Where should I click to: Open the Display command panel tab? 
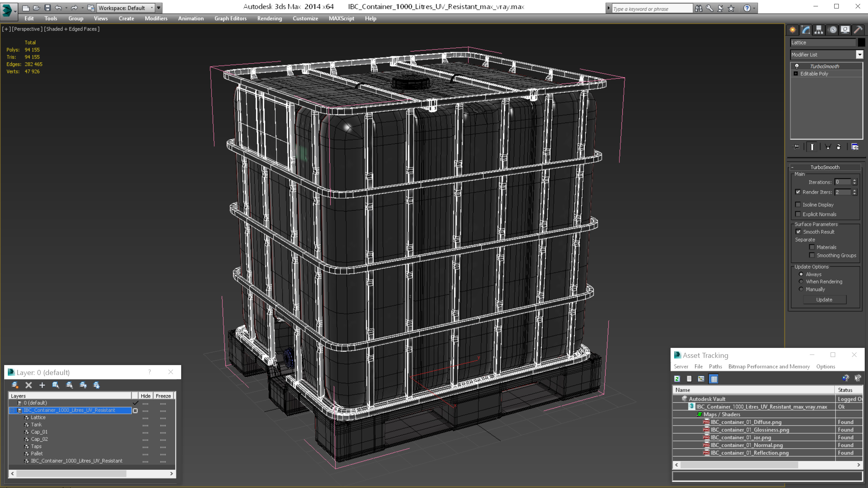coord(845,30)
